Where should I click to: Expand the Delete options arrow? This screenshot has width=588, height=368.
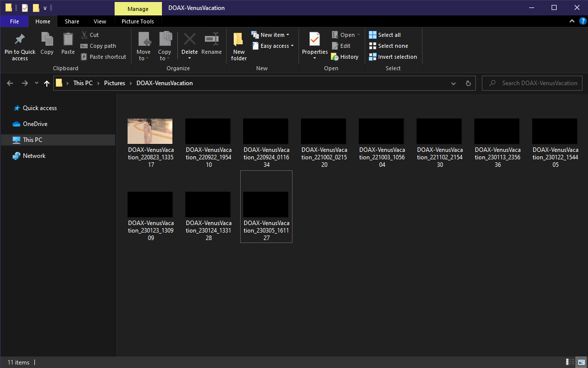click(x=189, y=58)
